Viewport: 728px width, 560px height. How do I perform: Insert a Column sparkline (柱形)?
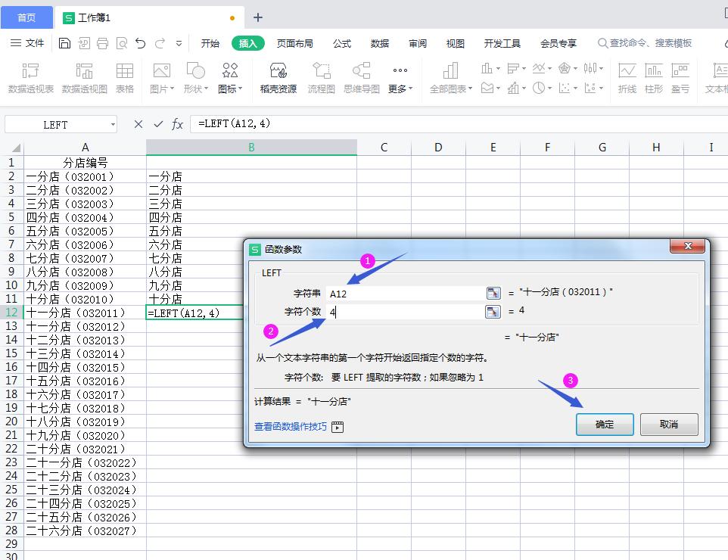coord(654,78)
